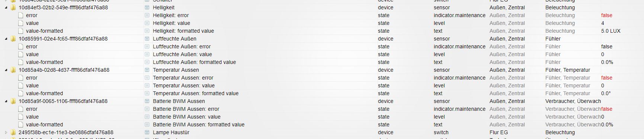Collapse the 10d85991-02e4-fc65 tree node
This screenshot has width=644, height=139.
pos(6,39)
